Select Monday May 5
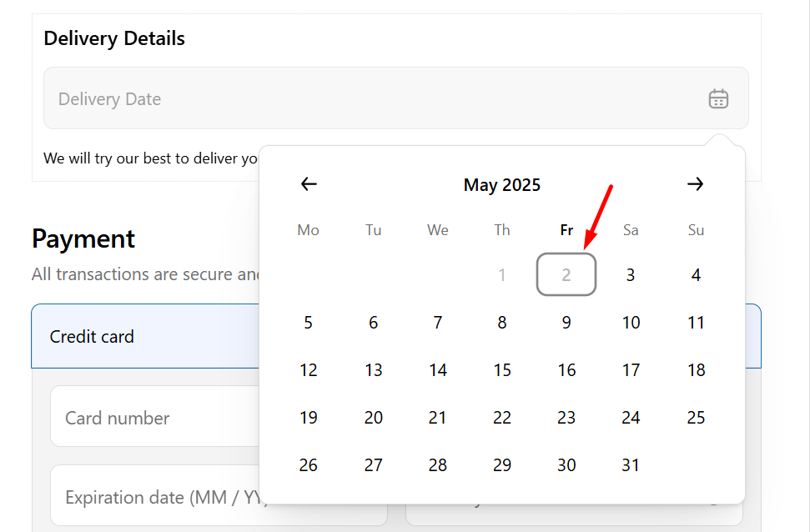Screen dimensions: 810x532 (309, 323)
